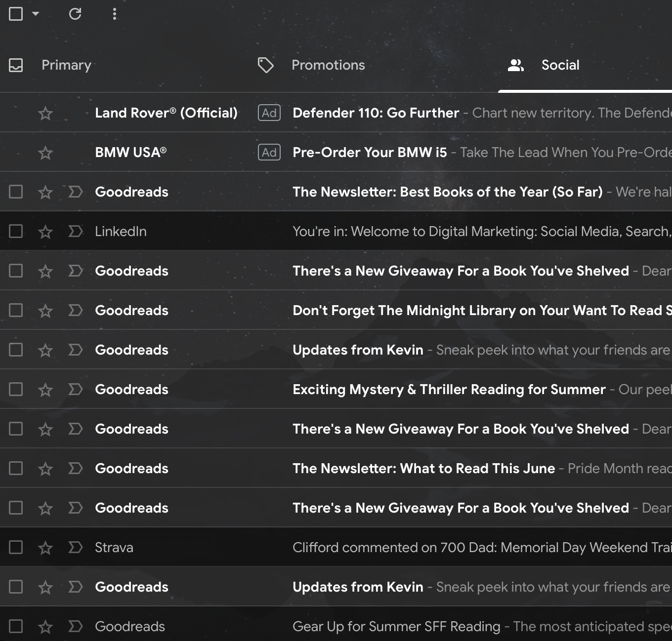Switch to the Promotions tab
The image size is (672, 641).
tap(328, 65)
